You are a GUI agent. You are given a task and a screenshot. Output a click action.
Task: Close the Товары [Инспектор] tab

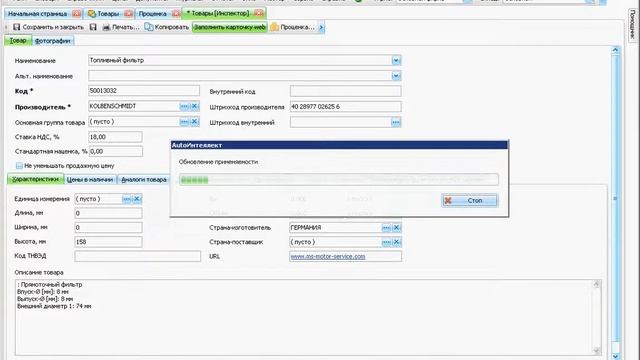click(x=259, y=13)
